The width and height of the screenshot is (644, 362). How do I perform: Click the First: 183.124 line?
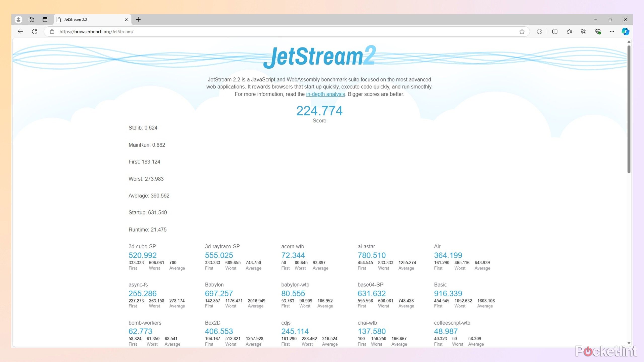click(x=144, y=162)
